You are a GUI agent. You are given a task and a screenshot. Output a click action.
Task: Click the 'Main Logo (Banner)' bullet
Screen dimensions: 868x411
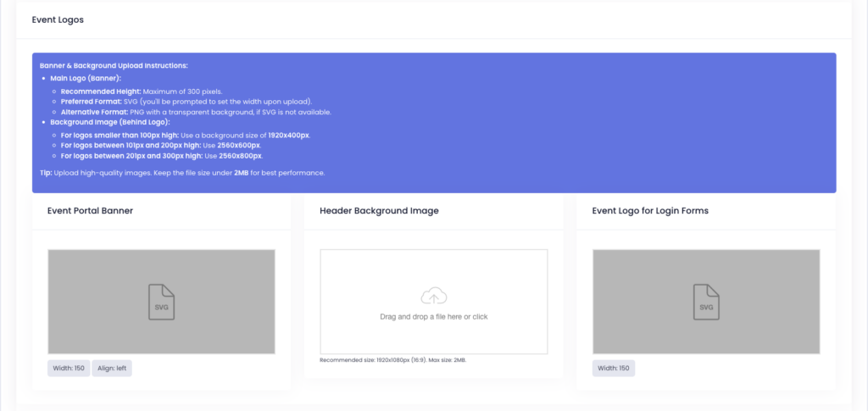(x=86, y=78)
